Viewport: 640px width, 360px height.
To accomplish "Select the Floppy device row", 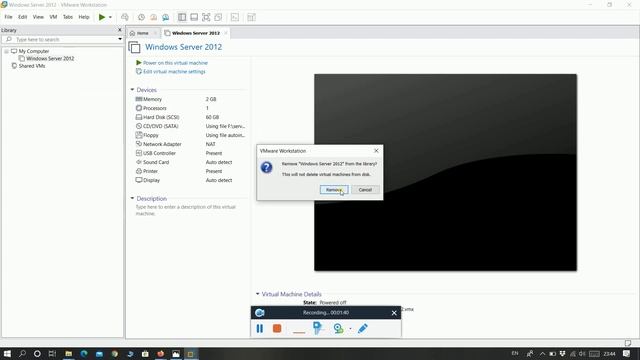I will pyautogui.click(x=190, y=135).
